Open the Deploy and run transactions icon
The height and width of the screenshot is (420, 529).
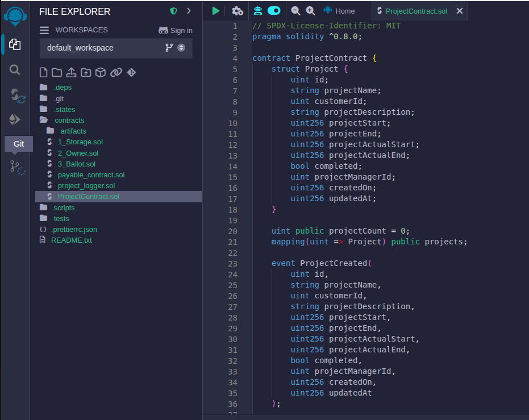(x=15, y=119)
